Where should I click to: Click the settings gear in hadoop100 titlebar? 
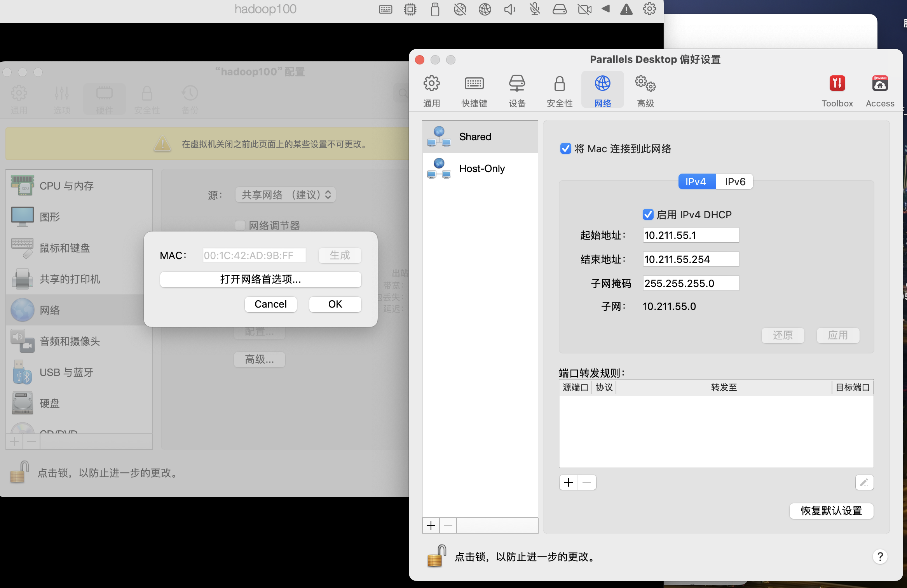(649, 9)
